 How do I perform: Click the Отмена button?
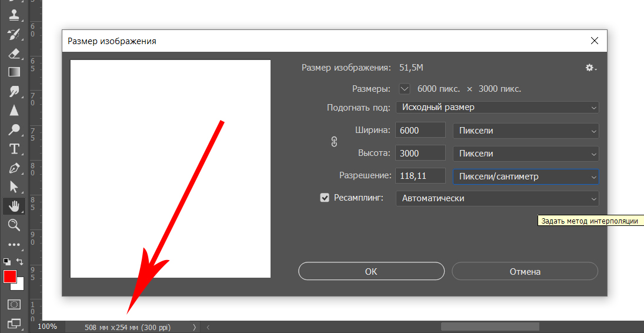pos(525,271)
